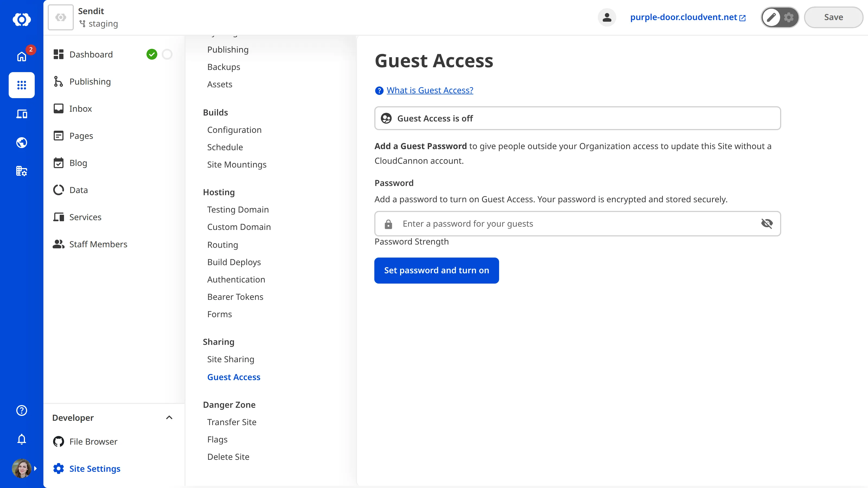Image resolution: width=868 pixels, height=488 pixels.
Task: Open Custom Domain settings
Action: pyautogui.click(x=239, y=227)
